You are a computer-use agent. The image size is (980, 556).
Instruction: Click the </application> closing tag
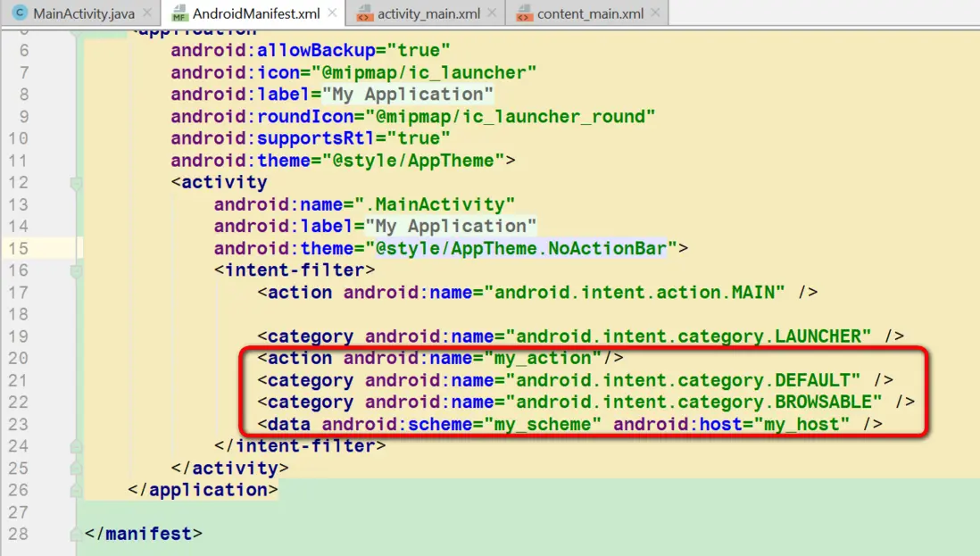(203, 491)
